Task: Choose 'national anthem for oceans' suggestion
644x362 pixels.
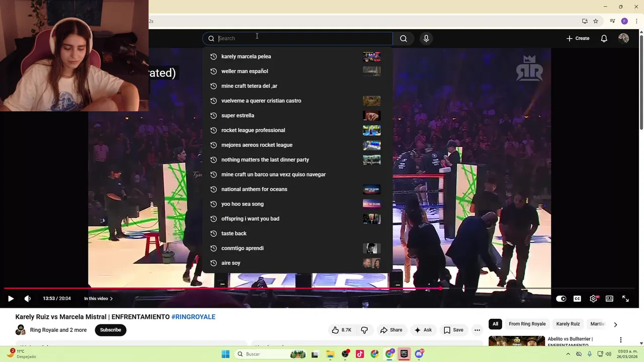Action: coord(297,189)
